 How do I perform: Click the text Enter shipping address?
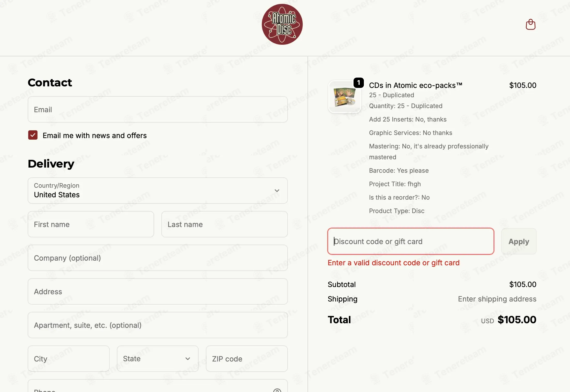click(497, 299)
